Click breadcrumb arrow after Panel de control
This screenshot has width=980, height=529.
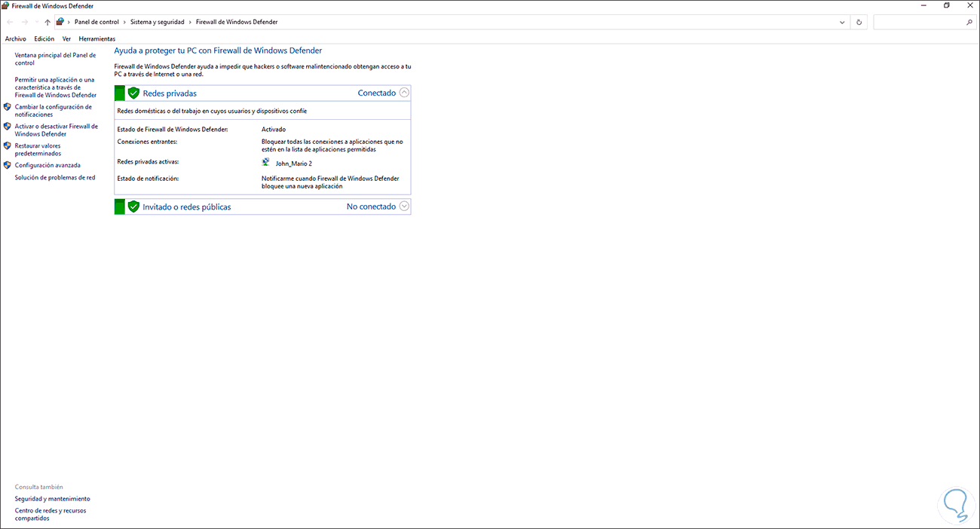coord(124,23)
